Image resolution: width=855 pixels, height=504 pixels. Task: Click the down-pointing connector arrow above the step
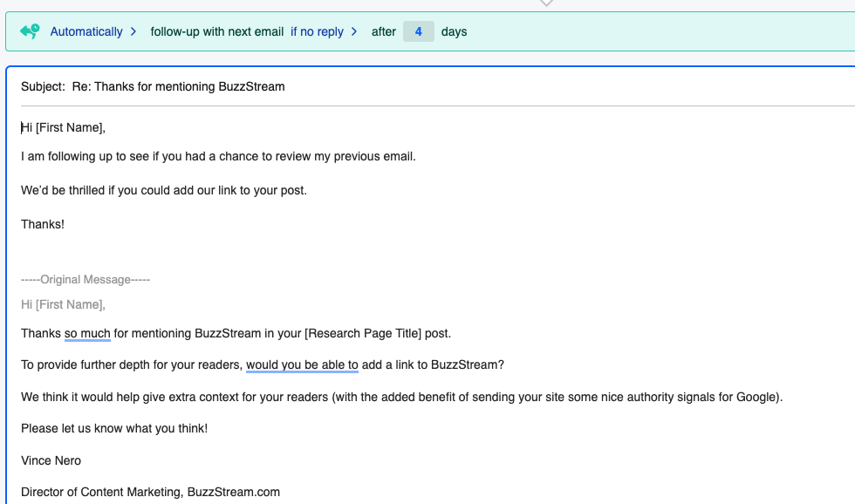(x=546, y=3)
